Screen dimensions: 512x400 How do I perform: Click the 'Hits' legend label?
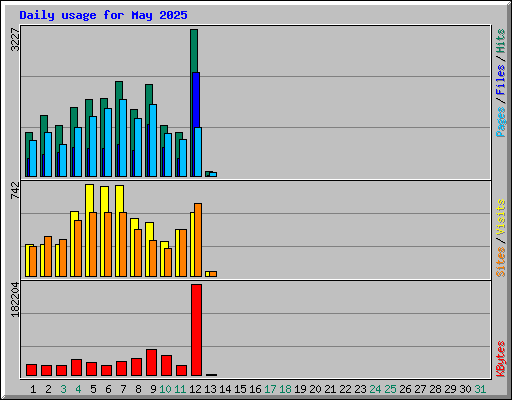pyautogui.click(x=501, y=41)
